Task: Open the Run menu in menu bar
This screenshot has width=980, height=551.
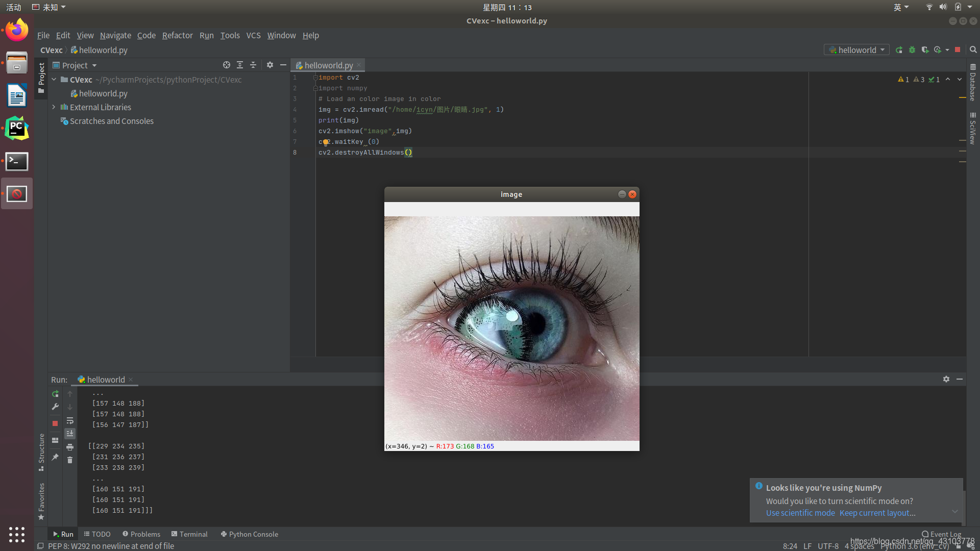Action: pos(206,35)
